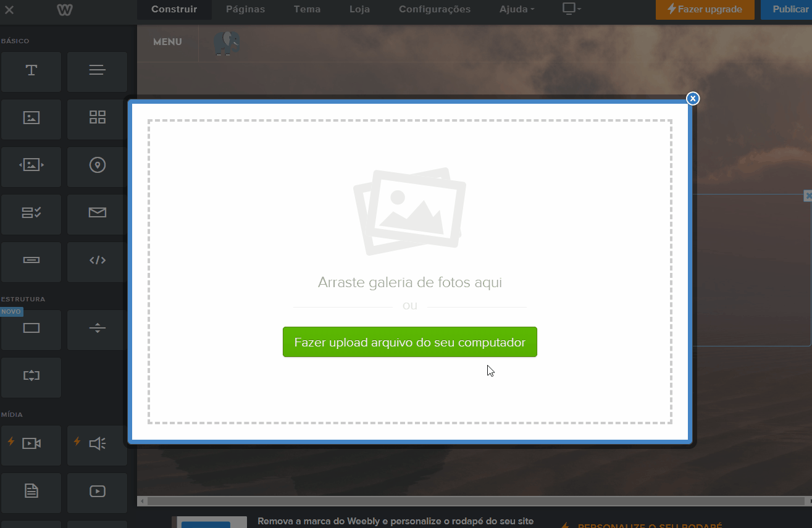Close the photo upload dialog
The height and width of the screenshot is (528, 812).
tap(693, 98)
